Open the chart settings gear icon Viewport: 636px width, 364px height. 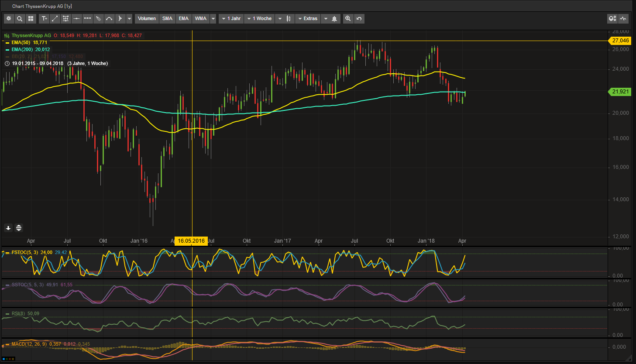(9, 18)
